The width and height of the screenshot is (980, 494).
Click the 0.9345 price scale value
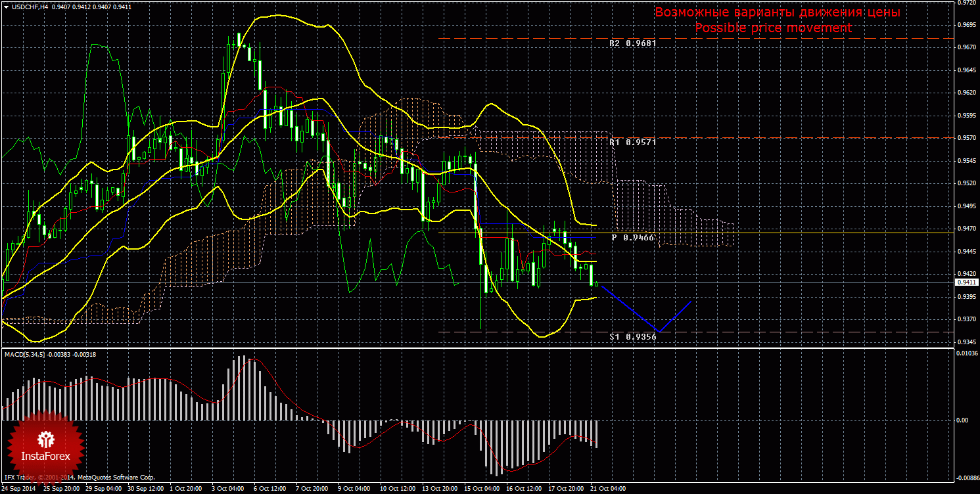966,342
